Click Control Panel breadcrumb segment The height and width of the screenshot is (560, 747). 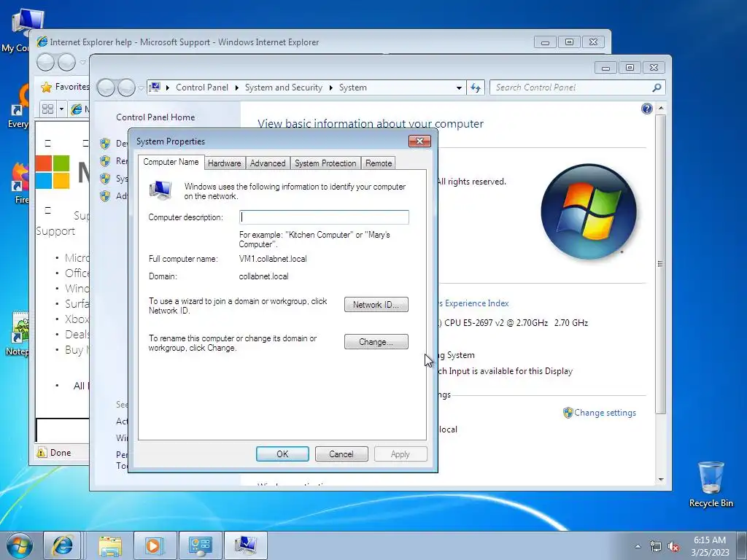click(202, 87)
